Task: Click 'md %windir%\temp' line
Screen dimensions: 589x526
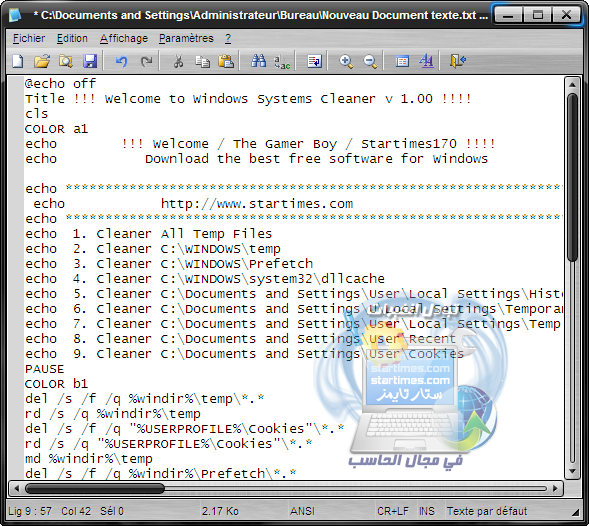Action: (89, 459)
